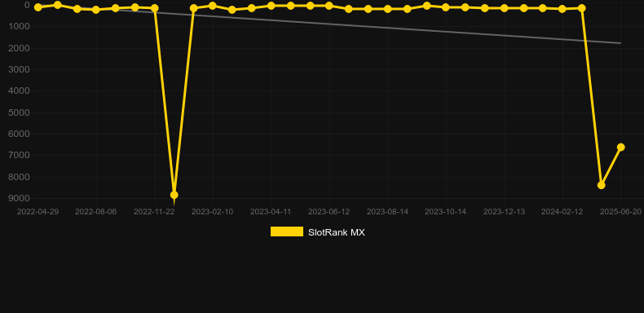Select the data point above 2022-11-22
The image size is (644, 313).
coord(155,8)
